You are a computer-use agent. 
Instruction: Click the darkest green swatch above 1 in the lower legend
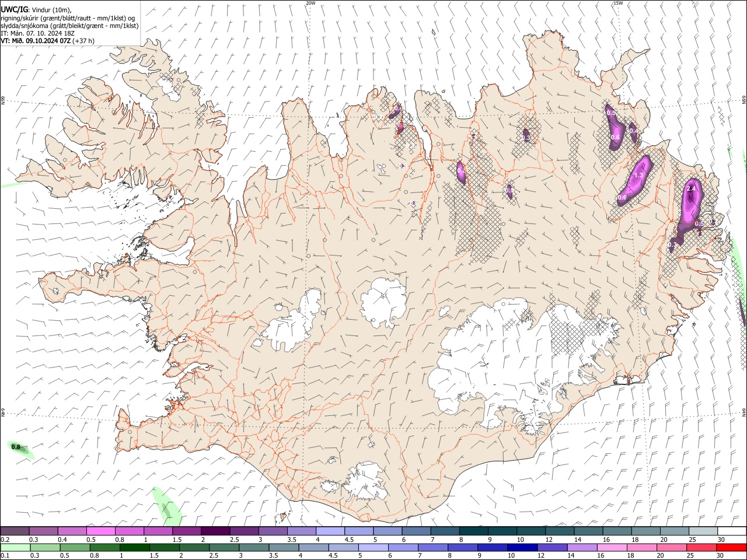coord(134,548)
